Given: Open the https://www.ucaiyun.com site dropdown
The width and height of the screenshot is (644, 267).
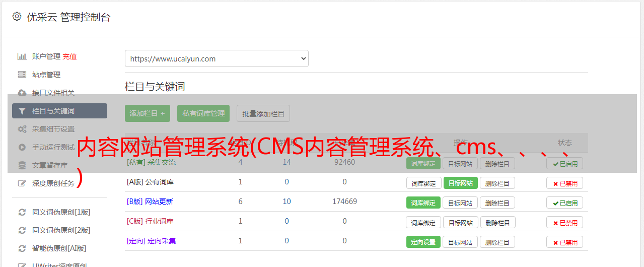Looking at the screenshot, I should (217, 58).
